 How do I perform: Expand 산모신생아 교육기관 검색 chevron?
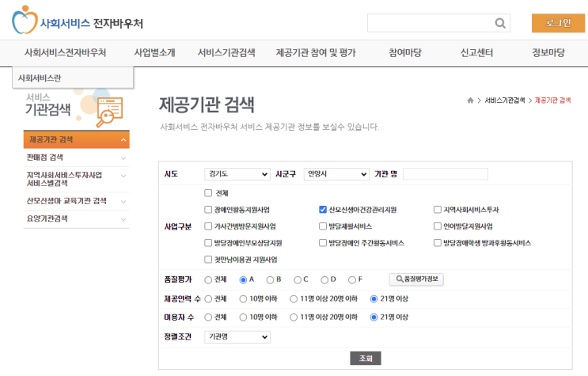click(x=123, y=202)
